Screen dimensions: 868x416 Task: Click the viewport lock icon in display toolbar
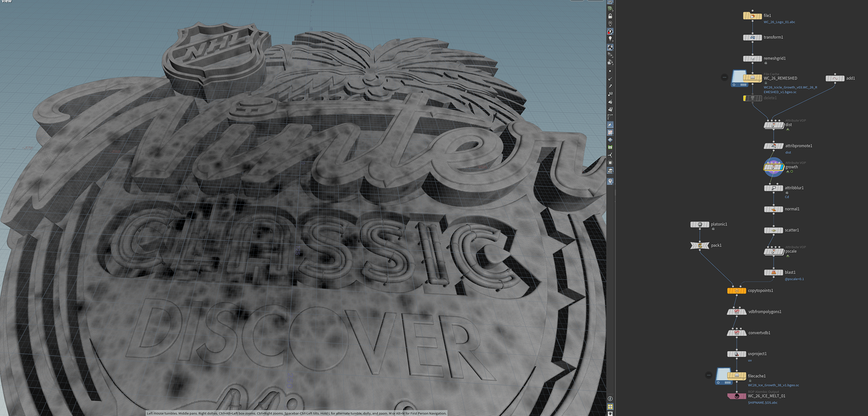pyautogui.click(x=610, y=16)
